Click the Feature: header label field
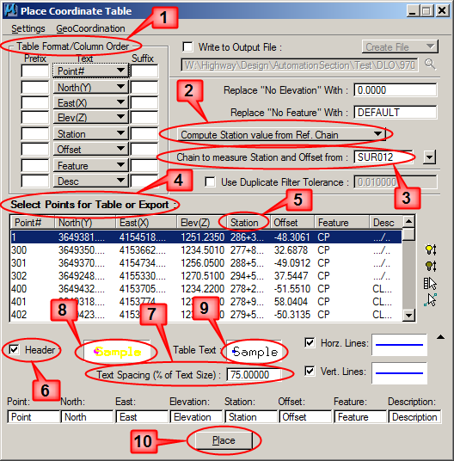This screenshot has width=454, height=461. click(360, 417)
